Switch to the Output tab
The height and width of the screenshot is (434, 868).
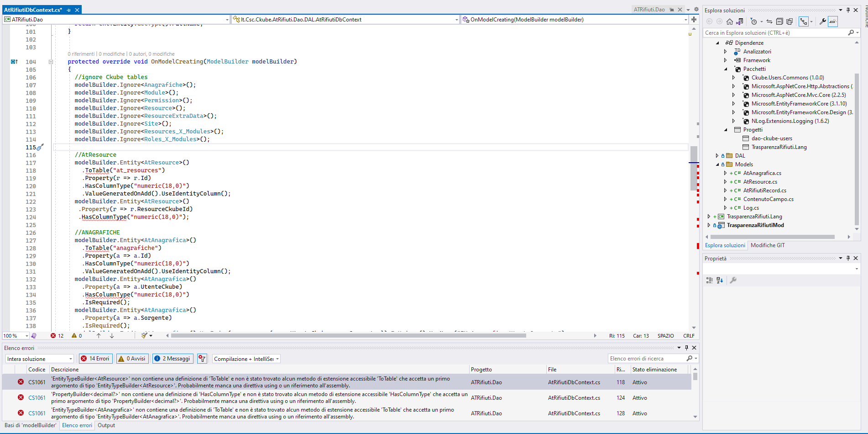[106, 425]
